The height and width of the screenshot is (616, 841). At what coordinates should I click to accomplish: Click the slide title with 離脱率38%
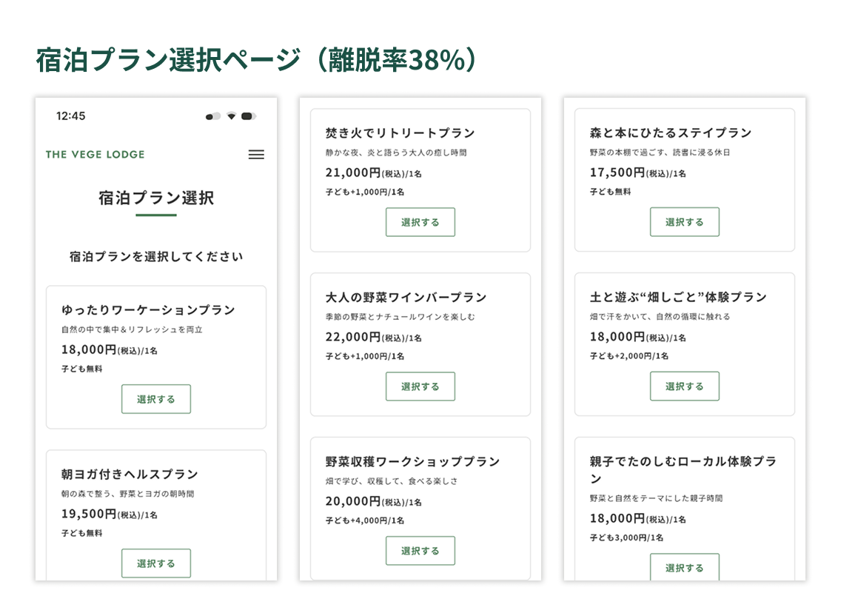point(256,61)
